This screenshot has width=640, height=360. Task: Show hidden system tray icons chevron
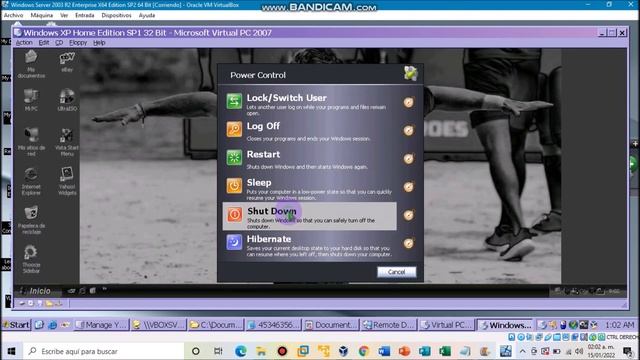pyautogui.click(x=522, y=351)
